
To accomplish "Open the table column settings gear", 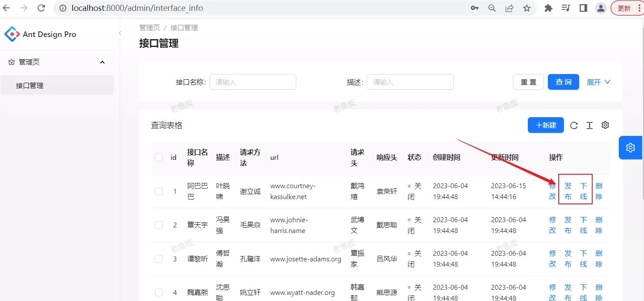I will coord(605,125).
